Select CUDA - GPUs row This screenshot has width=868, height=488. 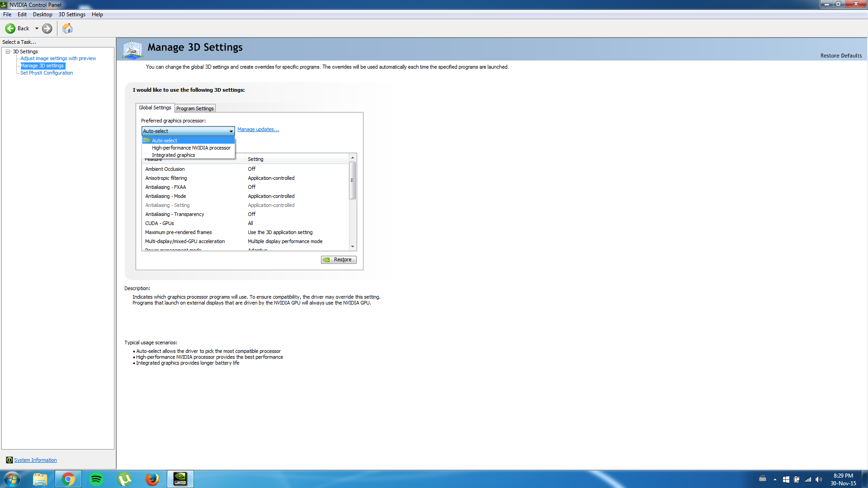coord(246,223)
